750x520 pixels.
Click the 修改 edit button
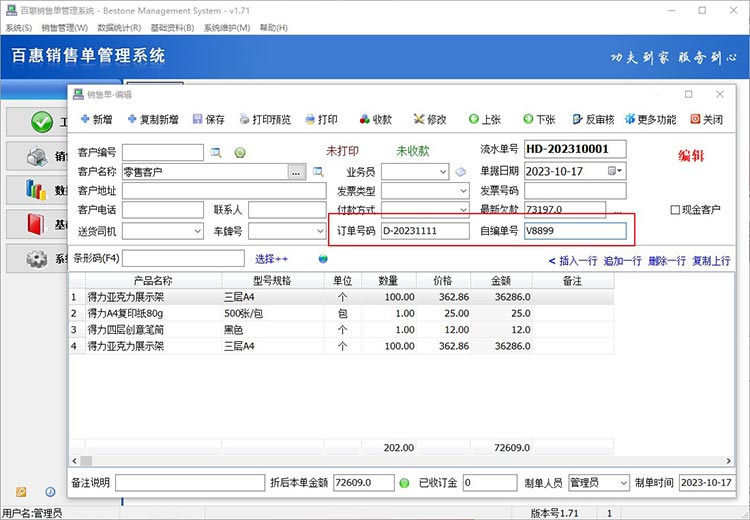pyautogui.click(x=430, y=119)
